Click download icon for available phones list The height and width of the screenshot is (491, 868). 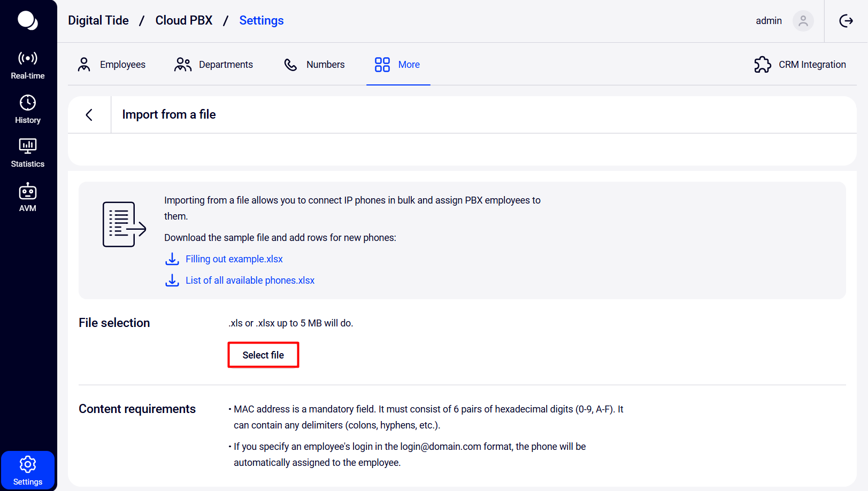pyautogui.click(x=172, y=280)
